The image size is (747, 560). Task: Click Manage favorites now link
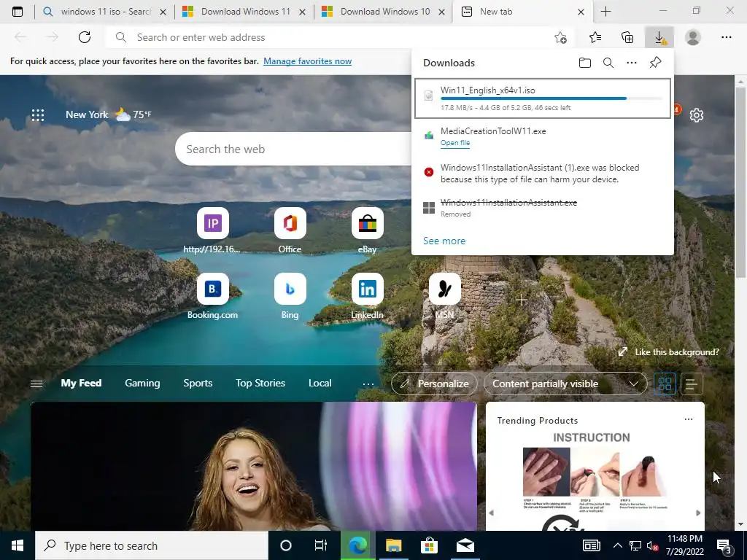(x=307, y=61)
